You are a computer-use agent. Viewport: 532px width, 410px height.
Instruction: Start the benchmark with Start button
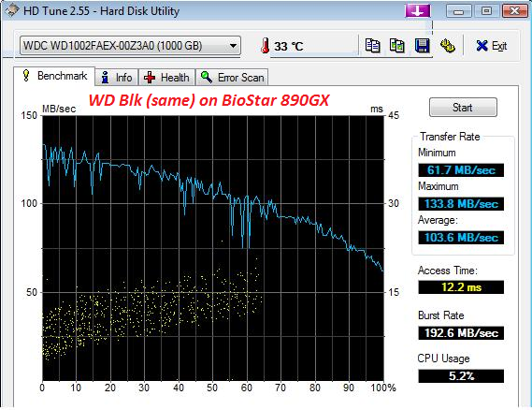[463, 108]
